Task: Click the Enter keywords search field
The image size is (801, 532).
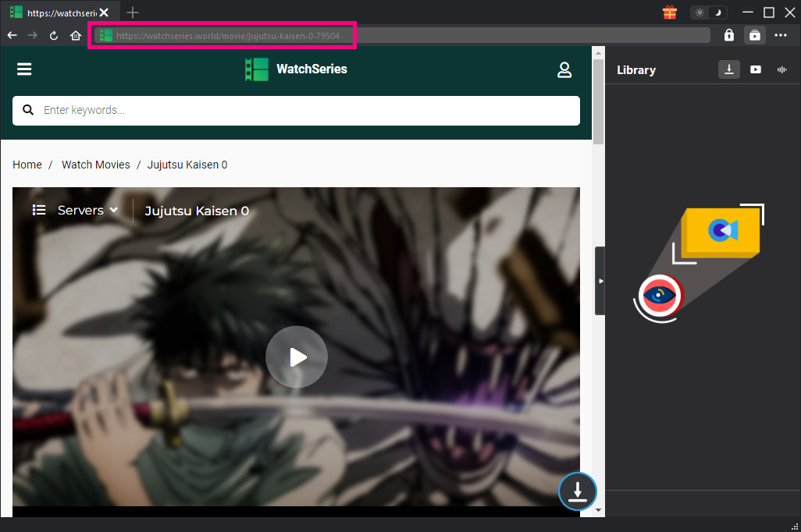Action: pos(297,110)
